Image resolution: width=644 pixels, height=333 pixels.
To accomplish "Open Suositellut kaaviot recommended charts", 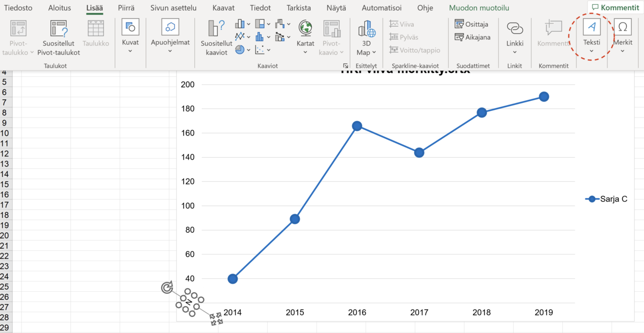I will pos(217,29).
